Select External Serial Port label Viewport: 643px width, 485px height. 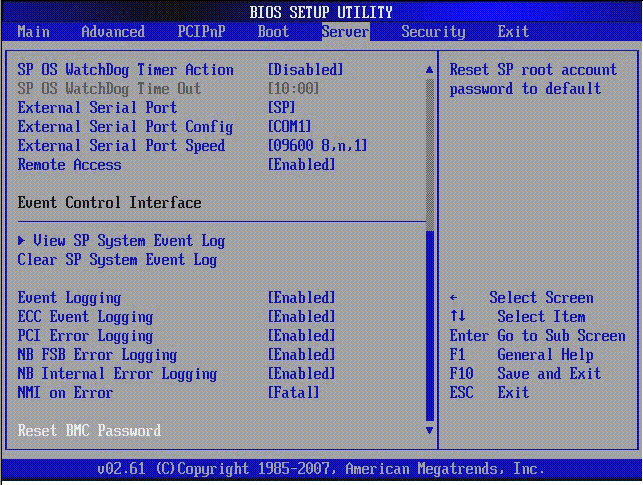[97, 107]
